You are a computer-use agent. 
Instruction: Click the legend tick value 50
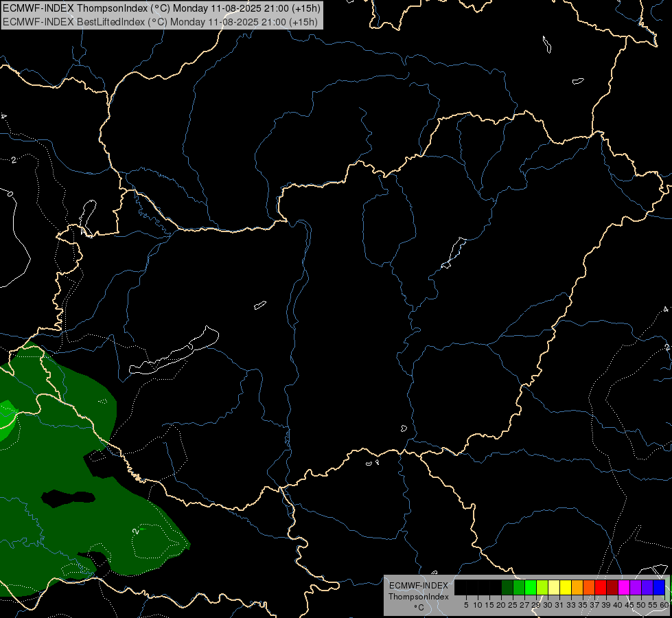(641, 605)
